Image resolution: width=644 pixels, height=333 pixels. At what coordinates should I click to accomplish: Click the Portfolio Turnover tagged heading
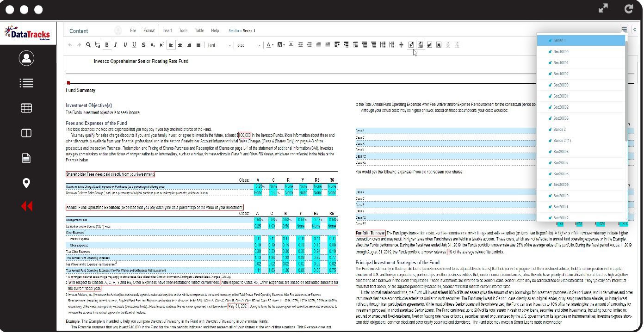371,233
